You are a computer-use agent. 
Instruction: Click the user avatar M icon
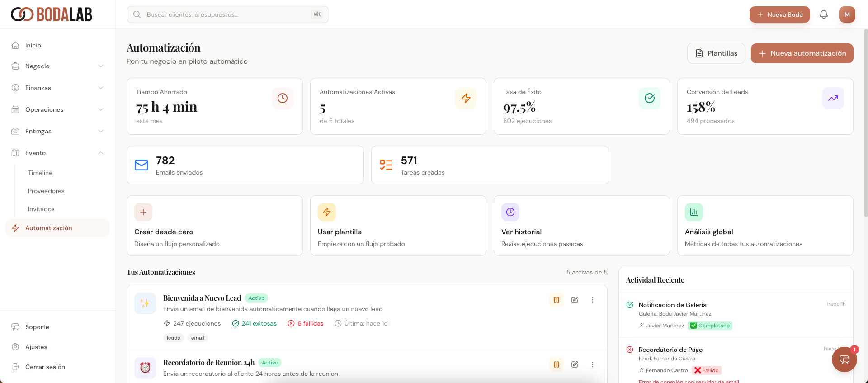coord(847,14)
